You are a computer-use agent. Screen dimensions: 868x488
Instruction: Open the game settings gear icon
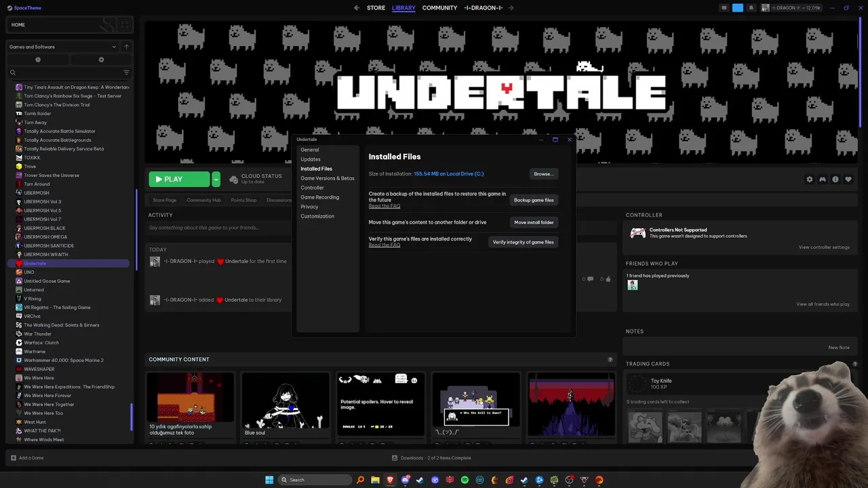(809, 180)
